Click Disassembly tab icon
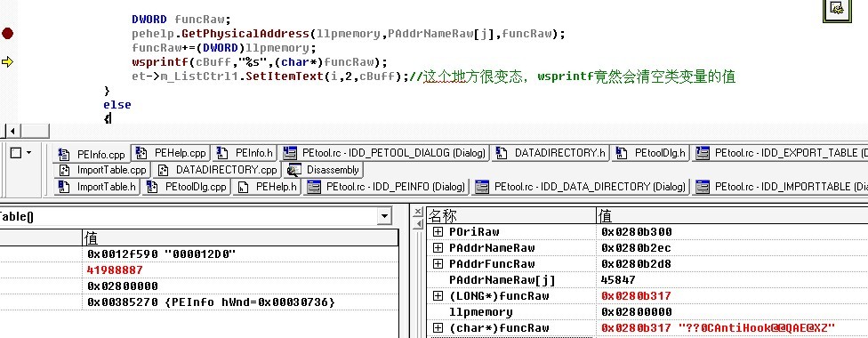This screenshot has width=868, height=338. click(294, 170)
